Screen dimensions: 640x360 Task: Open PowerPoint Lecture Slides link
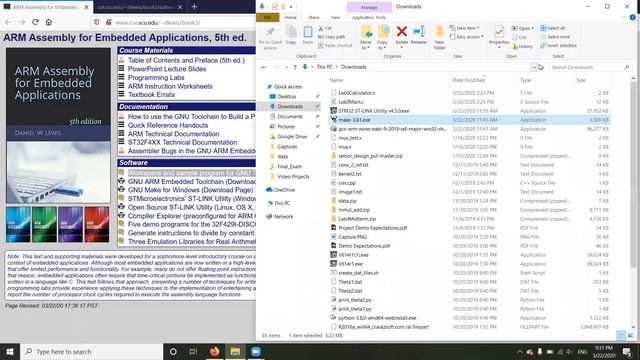(x=167, y=69)
